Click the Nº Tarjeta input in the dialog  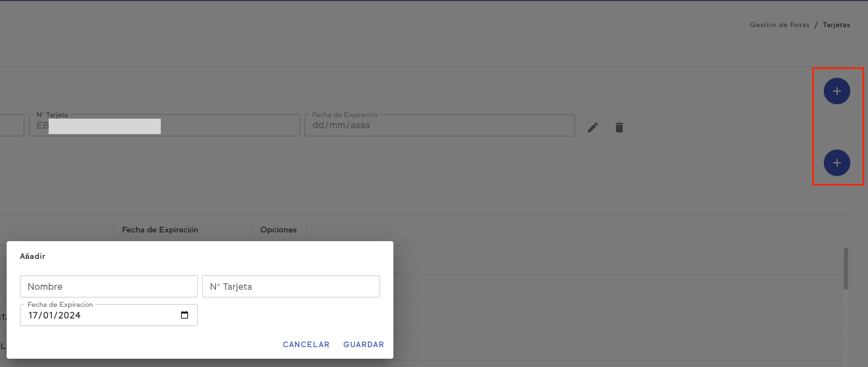pos(291,286)
